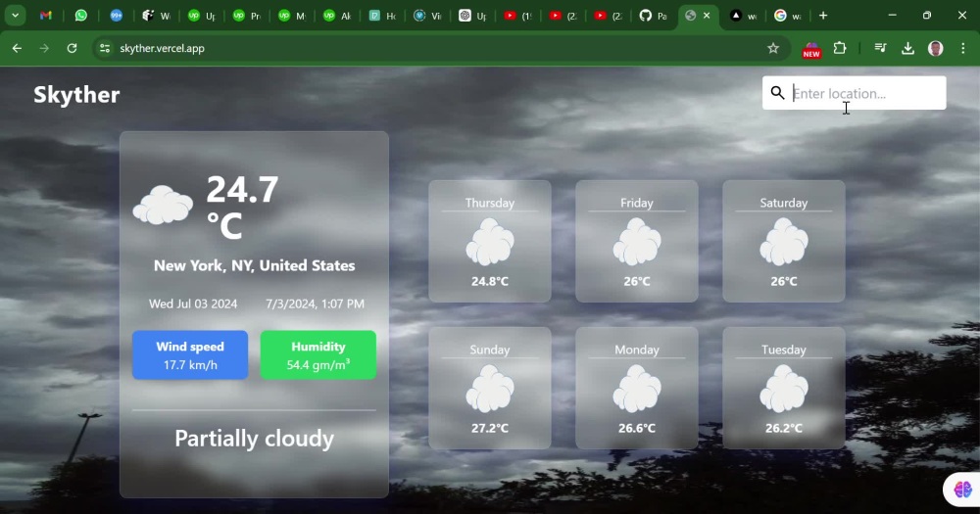Screen dimensions: 980x514
Task: Open browser Downloads icon
Action: (x=908, y=48)
